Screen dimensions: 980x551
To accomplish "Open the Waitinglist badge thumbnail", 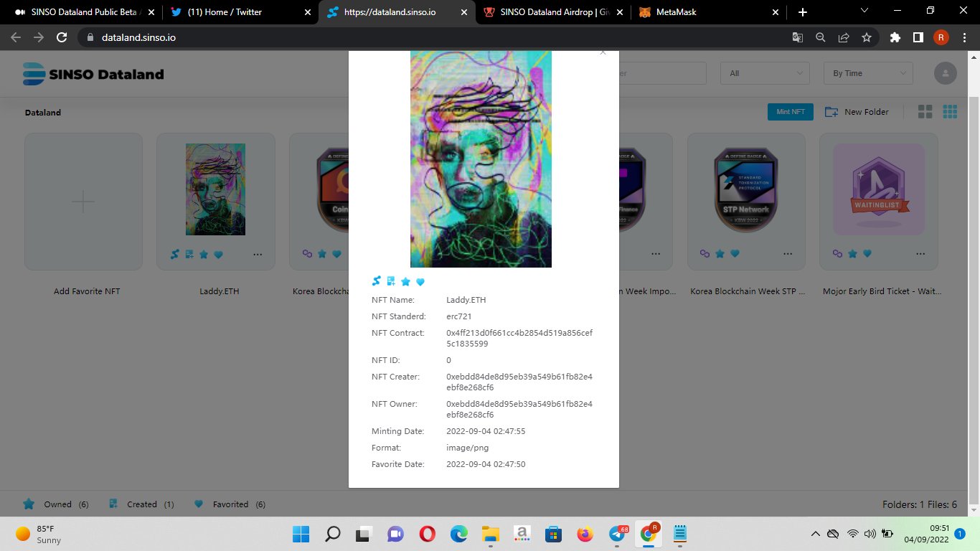I will [x=879, y=189].
